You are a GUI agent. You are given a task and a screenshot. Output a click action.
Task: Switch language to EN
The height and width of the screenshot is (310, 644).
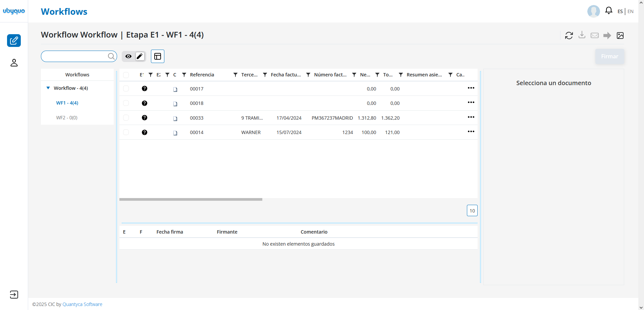(631, 11)
